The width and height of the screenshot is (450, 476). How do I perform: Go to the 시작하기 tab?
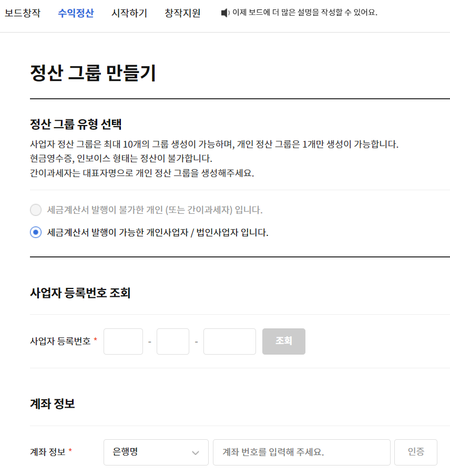[x=129, y=13]
